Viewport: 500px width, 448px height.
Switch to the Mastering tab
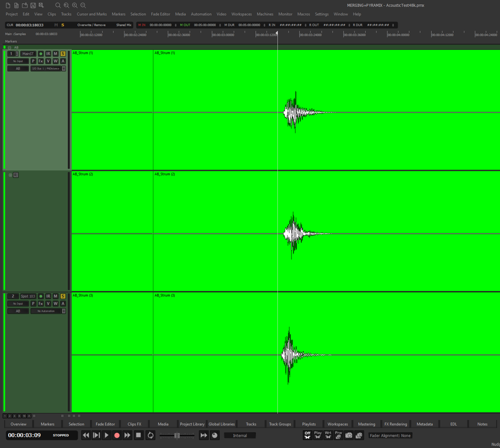(x=366, y=424)
